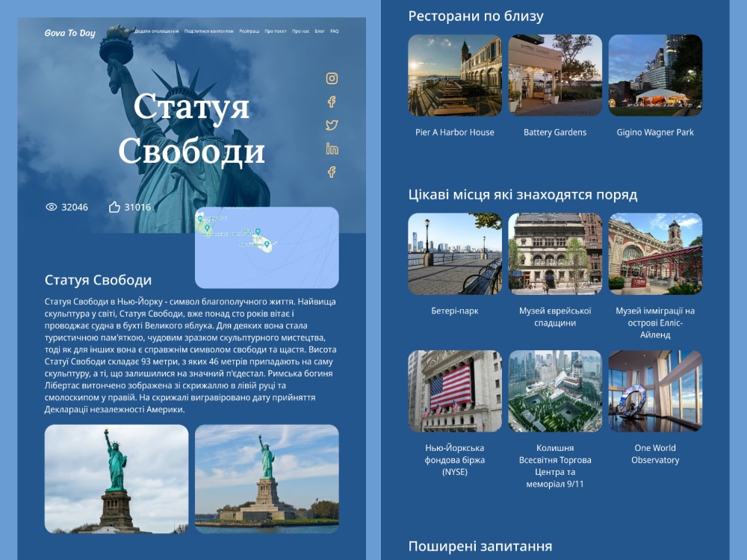Click the Gova To Day logo
This screenshot has height=560, width=747.
[69, 33]
